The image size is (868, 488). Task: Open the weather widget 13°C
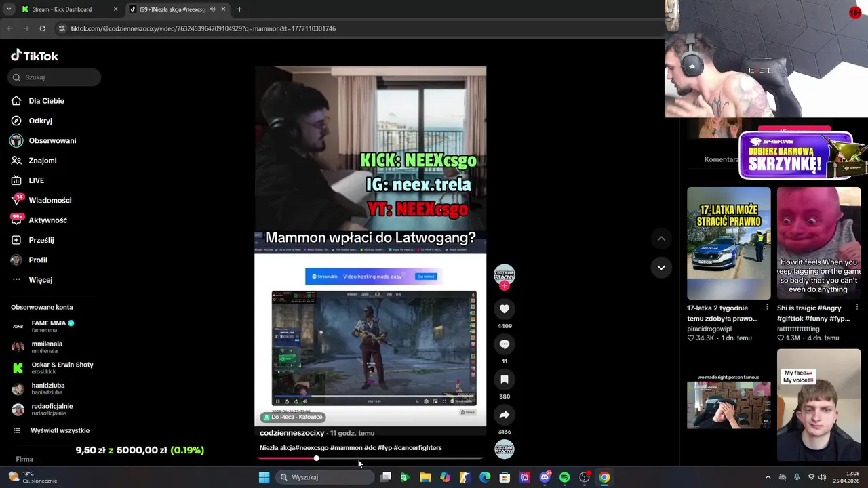[x=32, y=477]
